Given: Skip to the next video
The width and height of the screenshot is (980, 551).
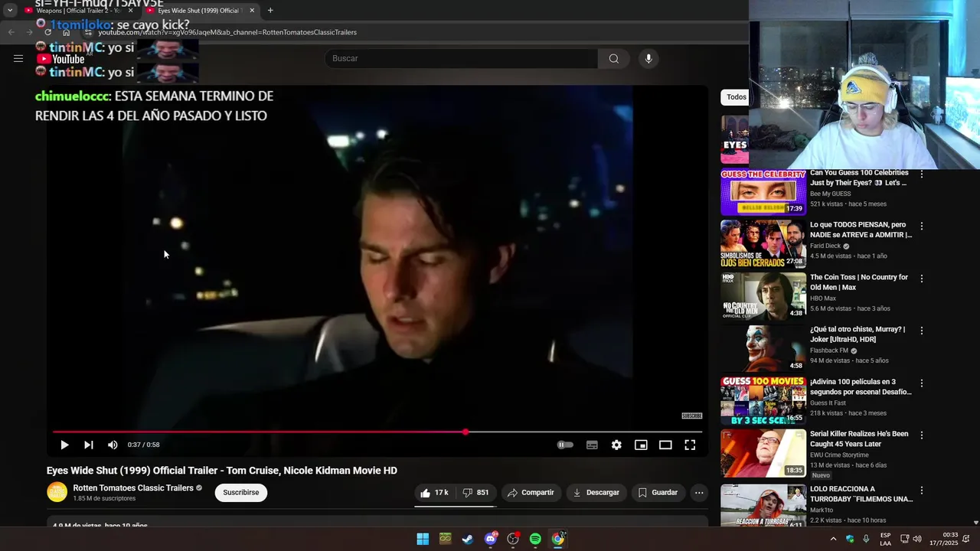Looking at the screenshot, I should click(89, 445).
